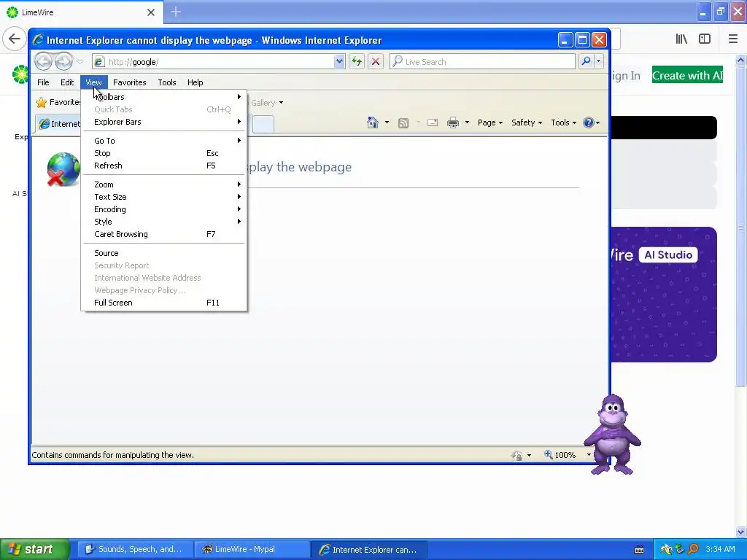Viewport: 747px width, 560px height.
Task: Expand the Home button dropdown arrow
Action: (x=387, y=122)
